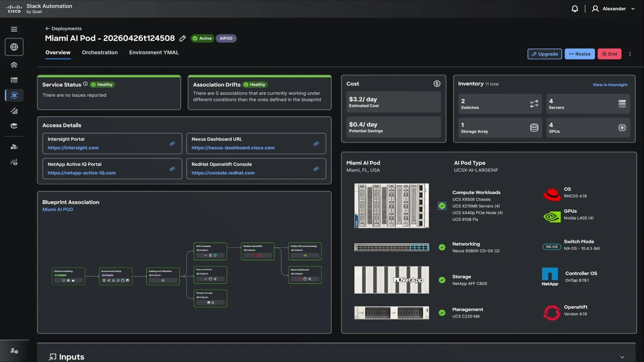Select the Solution Modeling blueprint node

[68, 276]
